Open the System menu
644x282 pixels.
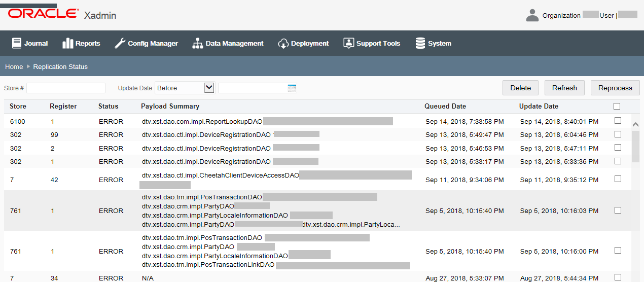[x=433, y=43]
